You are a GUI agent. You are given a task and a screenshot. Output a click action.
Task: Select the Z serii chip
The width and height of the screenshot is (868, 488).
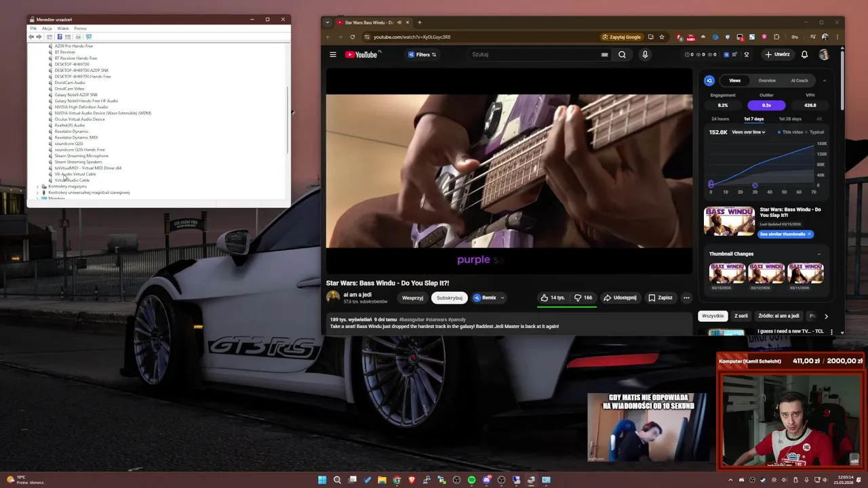coord(741,316)
